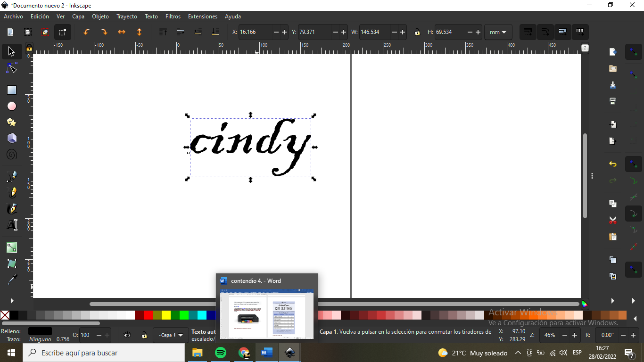Flip selection horizontally in toolbar

click(x=122, y=32)
